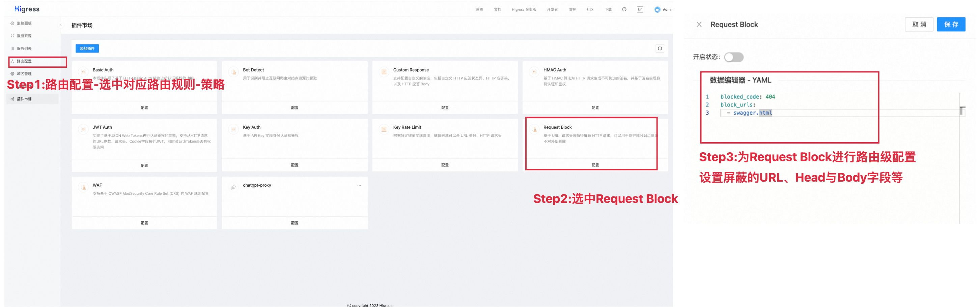Image resolution: width=980 pixels, height=308 pixels.
Task: Click the 添加插件 button
Action: click(87, 48)
